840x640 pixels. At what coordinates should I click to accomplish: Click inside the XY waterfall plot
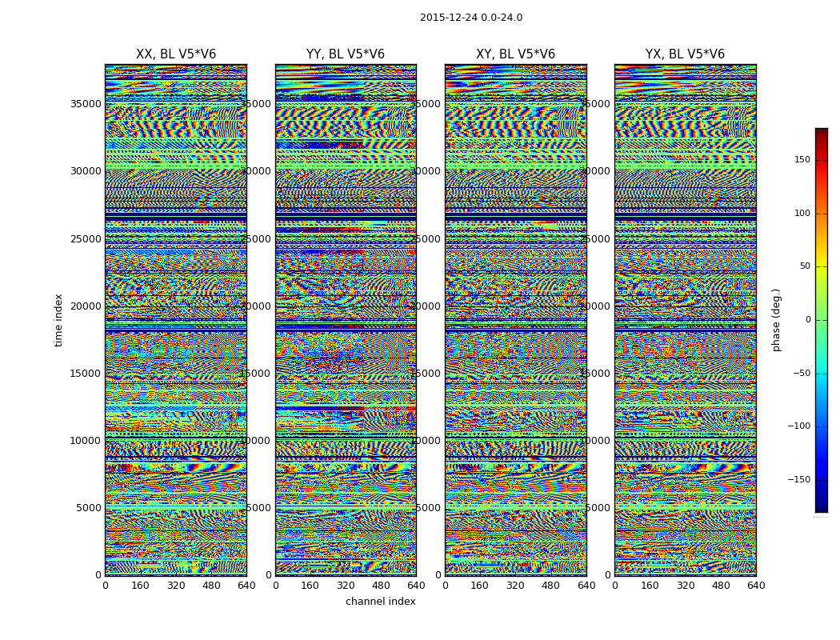point(515,320)
